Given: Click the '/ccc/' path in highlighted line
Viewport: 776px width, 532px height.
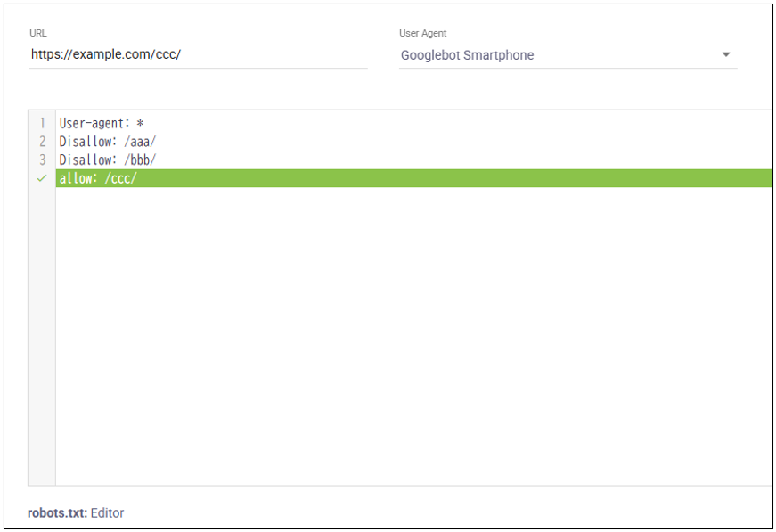Looking at the screenshot, I should point(119,178).
